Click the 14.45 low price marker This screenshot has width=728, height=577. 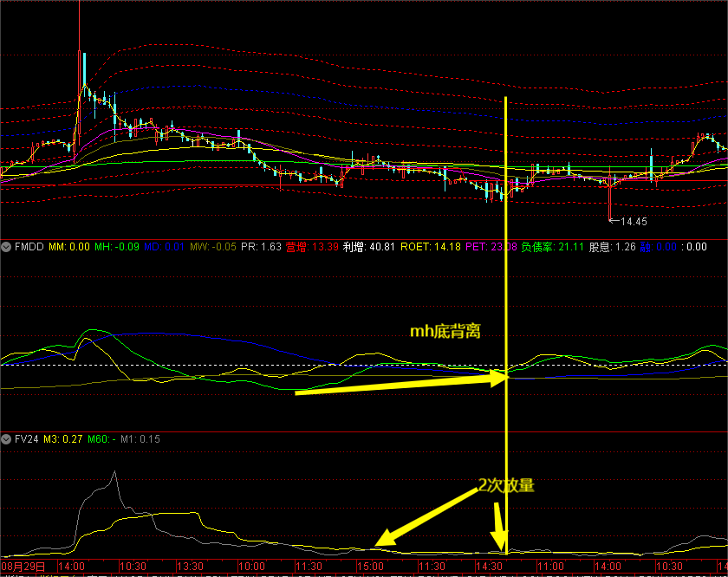(x=632, y=222)
